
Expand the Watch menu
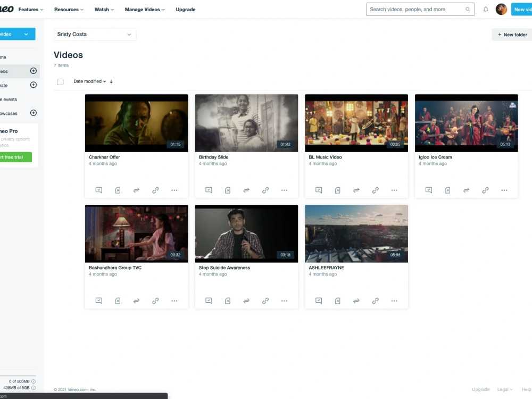pos(104,10)
